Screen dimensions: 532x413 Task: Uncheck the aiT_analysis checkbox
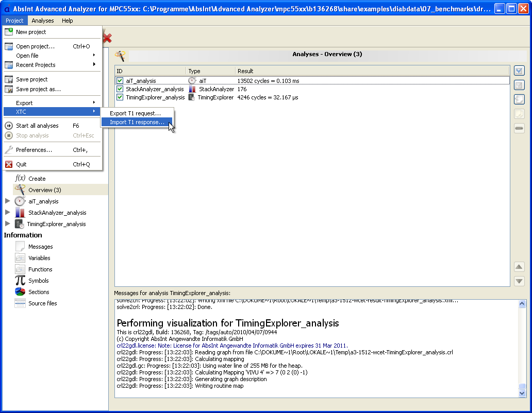point(120,81)
